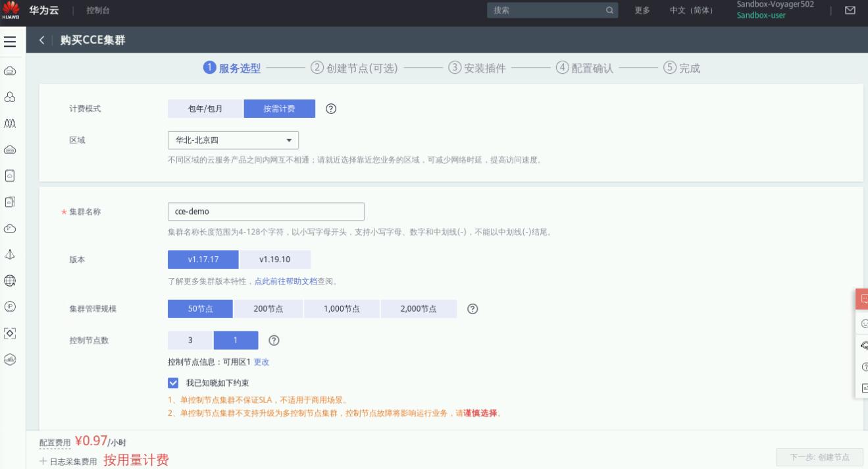Open the bar-chart monitoring sidebar icon
The width and height of the screenshot is (868, 469).
10,359
